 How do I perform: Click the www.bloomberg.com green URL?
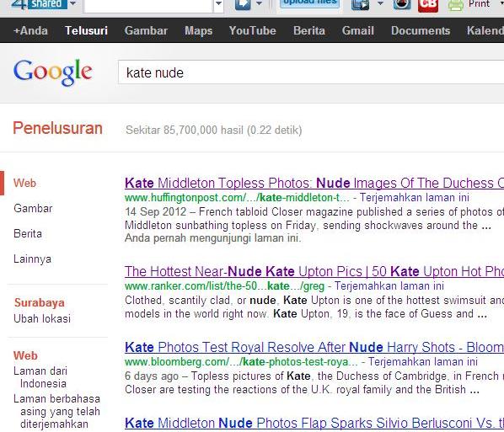coord(241,361)
